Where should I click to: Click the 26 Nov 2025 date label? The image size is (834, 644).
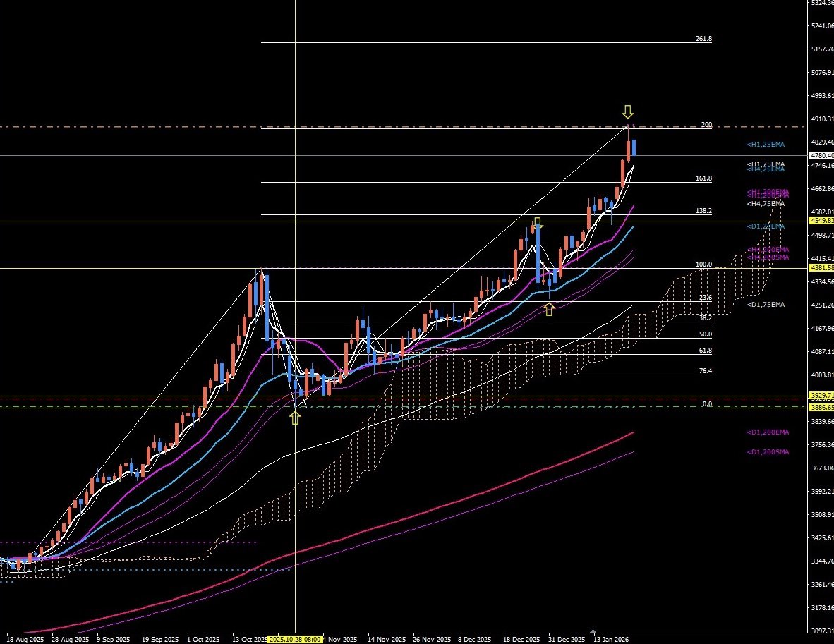click(x=432, y=640)
